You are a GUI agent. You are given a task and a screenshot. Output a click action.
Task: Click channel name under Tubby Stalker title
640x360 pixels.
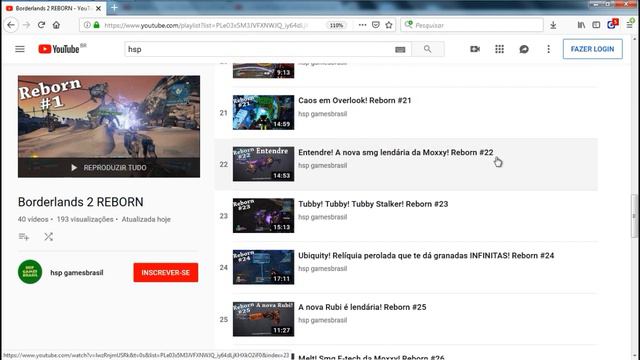point(322,217)
